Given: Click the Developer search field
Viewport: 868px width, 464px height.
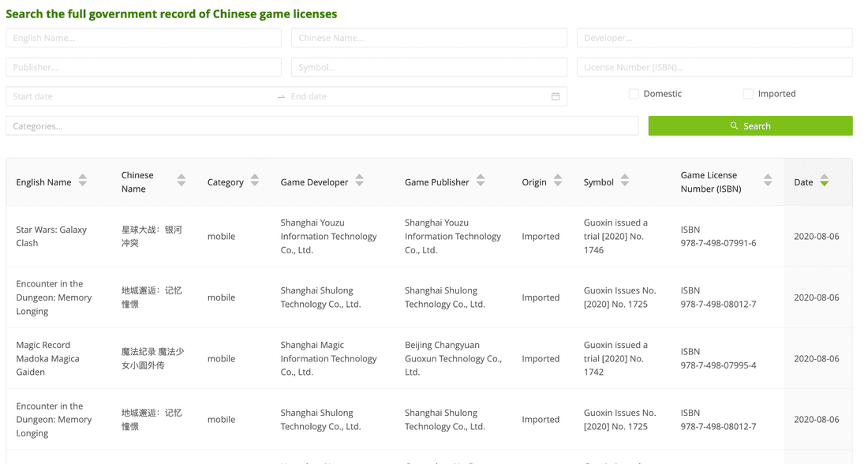Looking at the screenshot, I should point(714,38).
